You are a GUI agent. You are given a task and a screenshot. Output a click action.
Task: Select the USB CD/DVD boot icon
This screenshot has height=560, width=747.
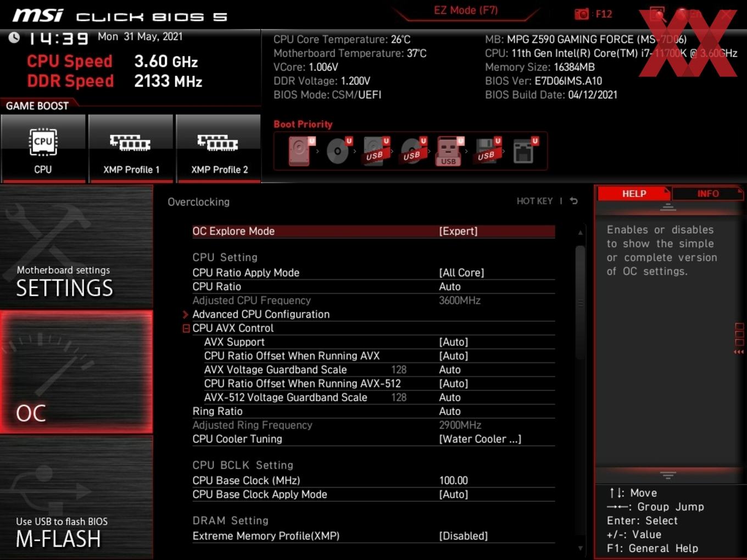[413, 150]
